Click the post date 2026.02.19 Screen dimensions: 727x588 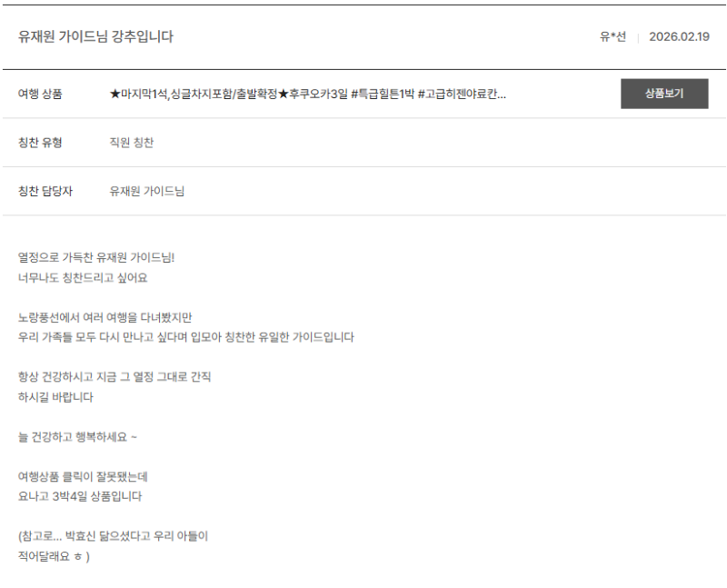click(x=678, y=37)
